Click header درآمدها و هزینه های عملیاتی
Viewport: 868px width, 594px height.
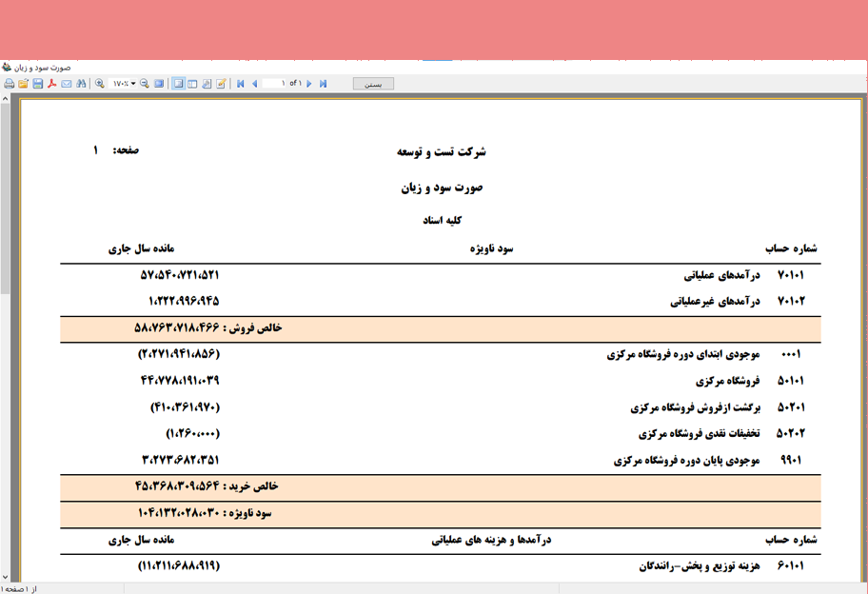tap(491, 540)
